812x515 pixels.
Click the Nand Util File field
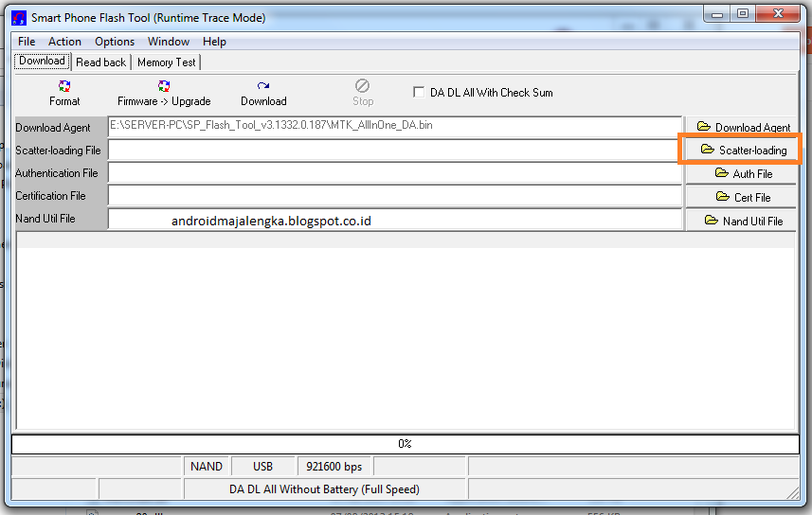[394, 219]
